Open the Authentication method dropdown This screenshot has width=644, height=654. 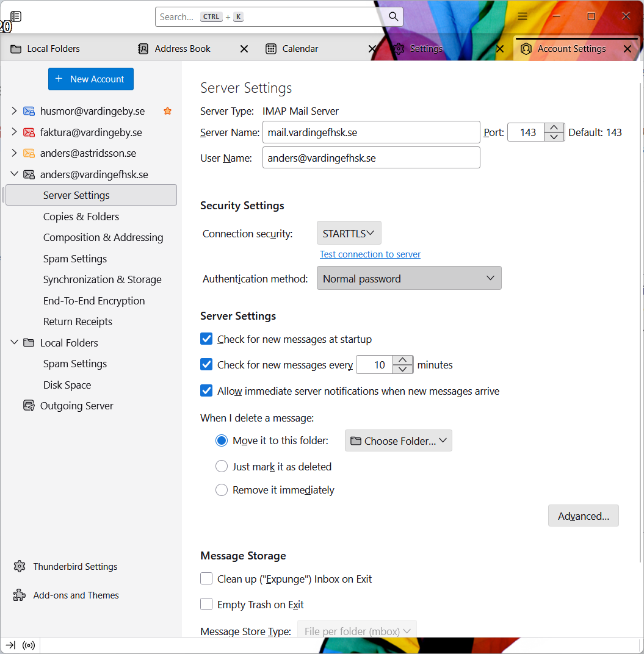(x=409, y=278)
